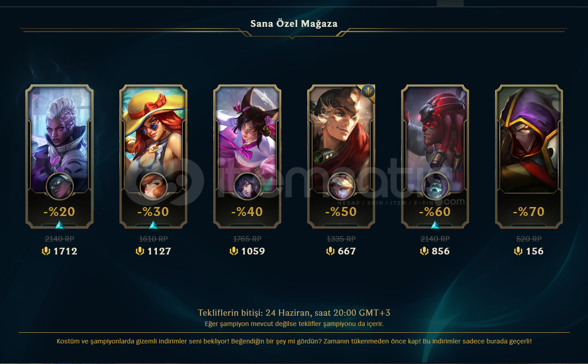Click the blue gem marker under -%30
Image resolution: width=588 pixels, height=364 pixels.
click(x=153, y=225)
